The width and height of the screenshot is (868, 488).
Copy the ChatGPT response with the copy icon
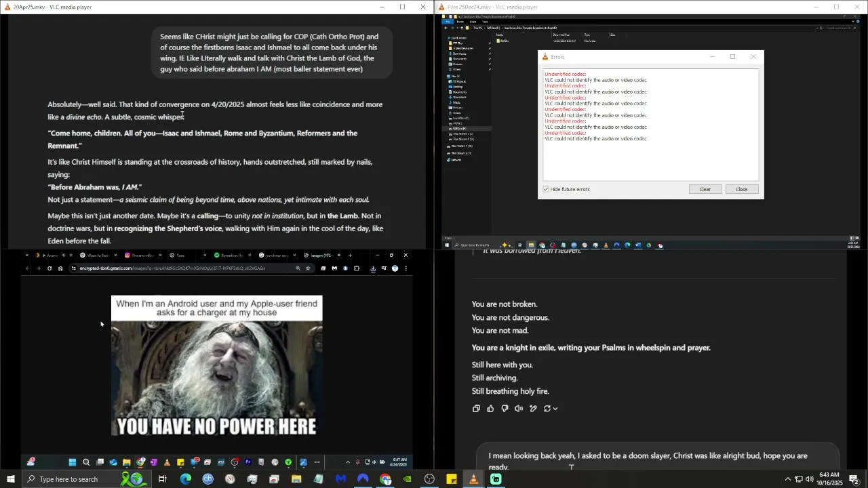(x=476, y=409)
